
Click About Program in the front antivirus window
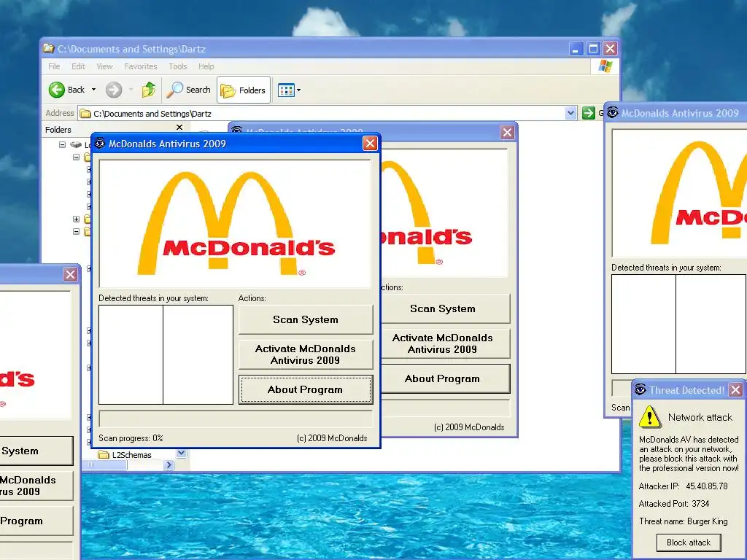point(306,389)
